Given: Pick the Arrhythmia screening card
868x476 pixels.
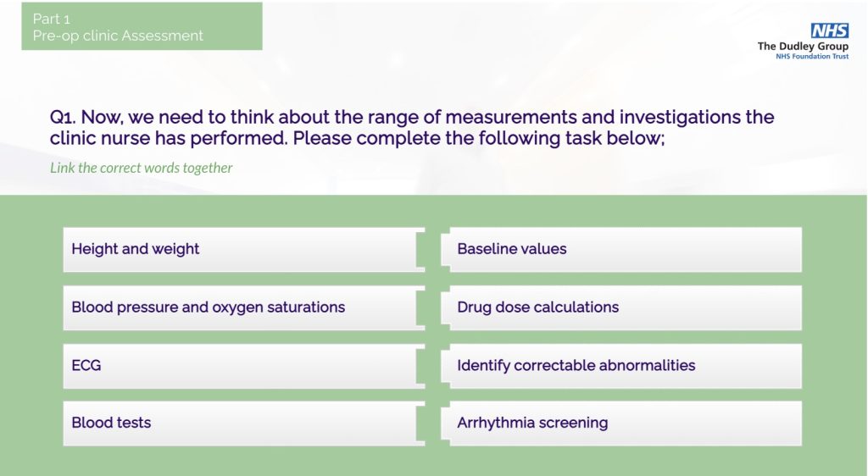Looking at the screenshot, I should [621, 423].
